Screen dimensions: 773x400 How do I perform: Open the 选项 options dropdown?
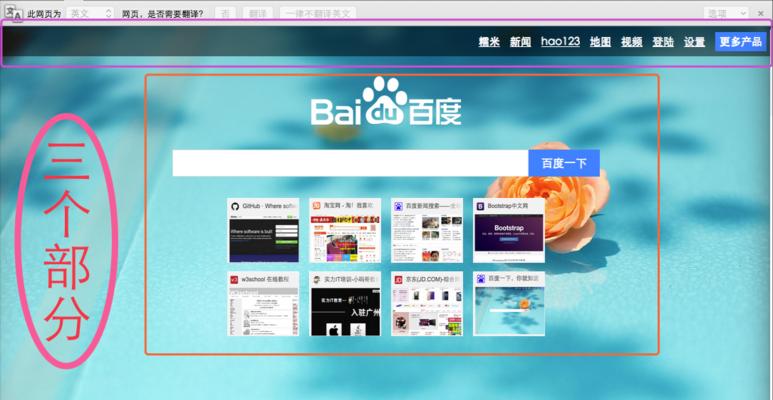point(726,14)
